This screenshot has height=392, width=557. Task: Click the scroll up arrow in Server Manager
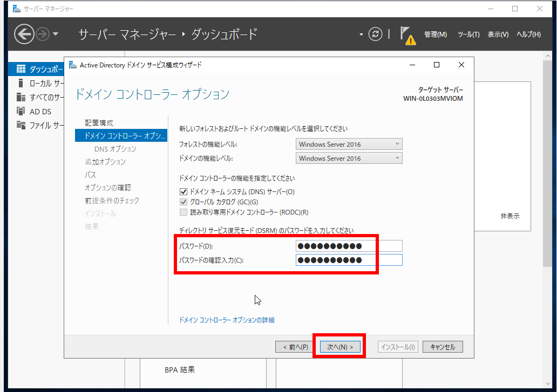click(547, 56)
